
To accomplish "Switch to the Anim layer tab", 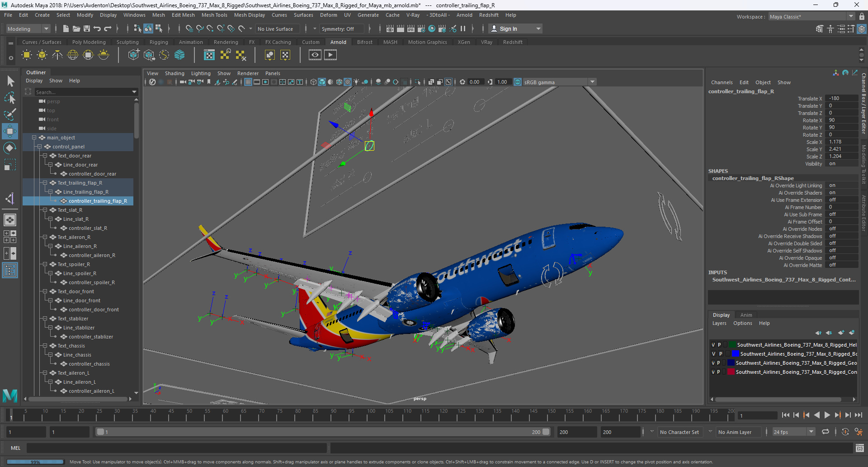I will tap(746, 315).
